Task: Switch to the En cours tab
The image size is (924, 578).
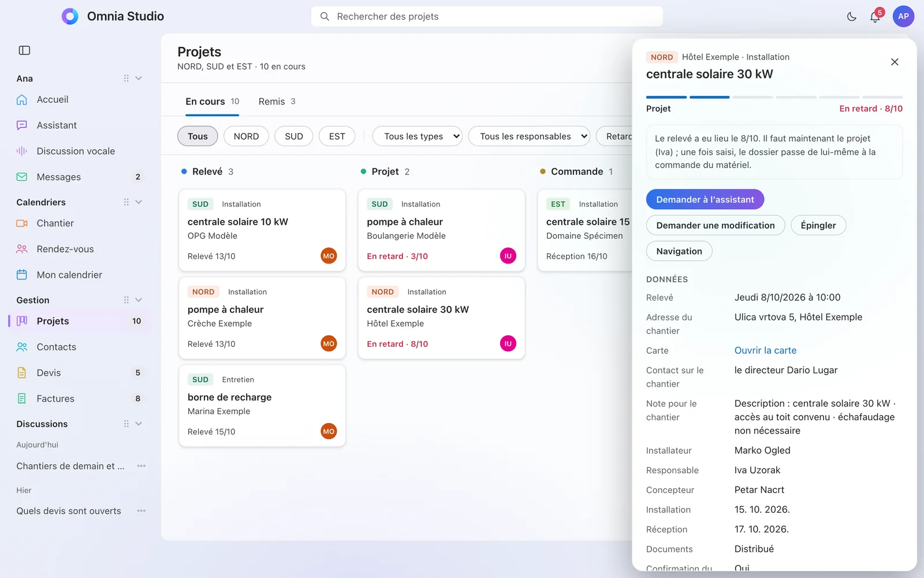Action: point(213,102)
